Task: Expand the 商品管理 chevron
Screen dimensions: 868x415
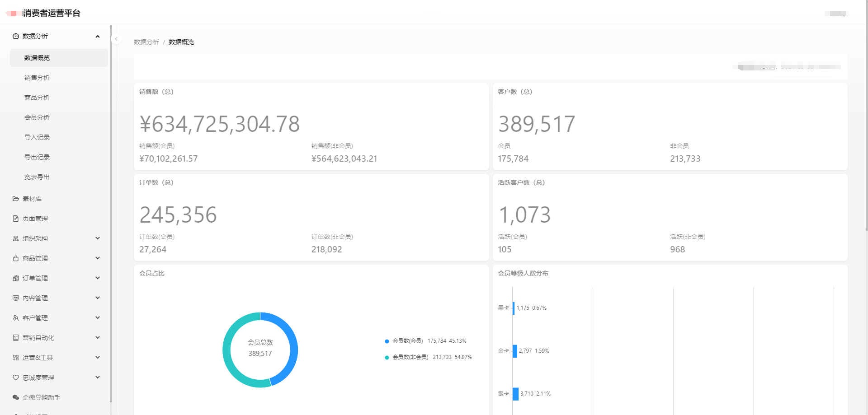Action: coord(98,258)
